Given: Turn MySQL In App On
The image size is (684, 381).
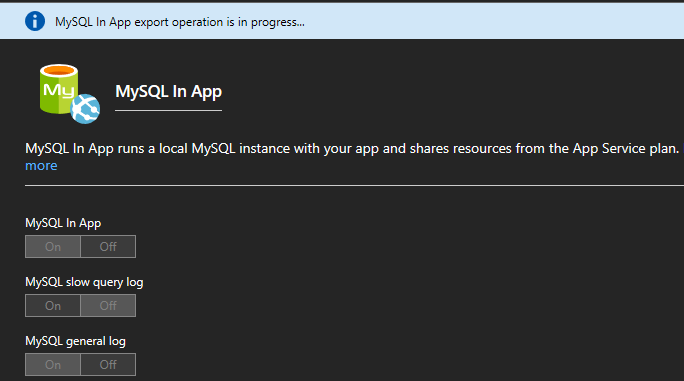Looking at the screenshot, I should [53, 247].
